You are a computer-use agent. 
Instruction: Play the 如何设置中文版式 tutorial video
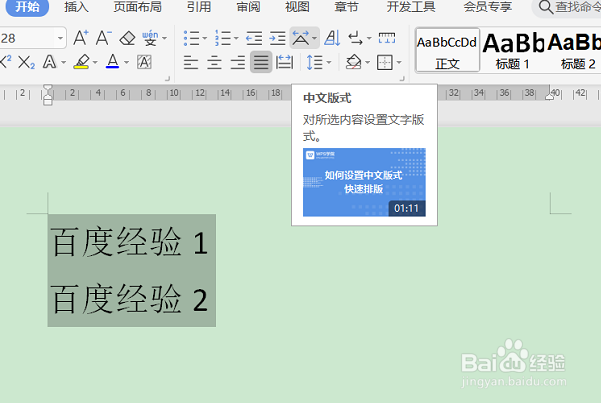click(364, 183)
